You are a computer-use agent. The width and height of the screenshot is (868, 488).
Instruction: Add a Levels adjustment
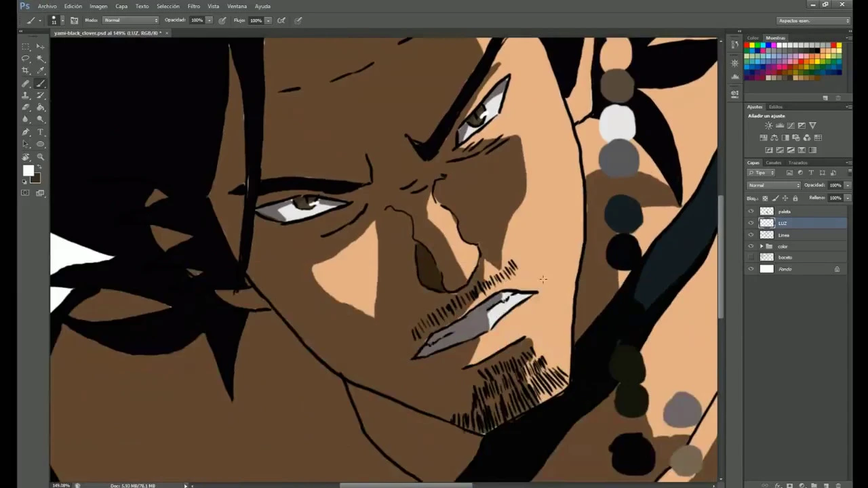780,125
